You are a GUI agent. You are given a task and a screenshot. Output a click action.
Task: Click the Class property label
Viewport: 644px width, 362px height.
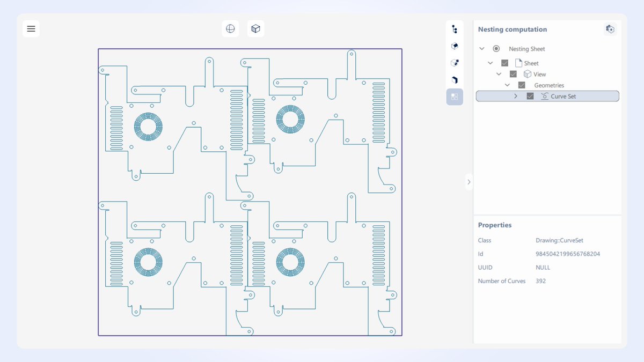coord(485,240)
